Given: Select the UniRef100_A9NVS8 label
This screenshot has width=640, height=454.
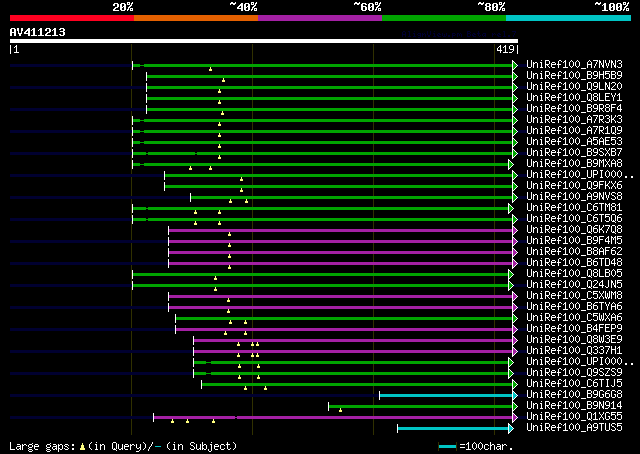Looking at the screenshot, I should click(x=574, y=197).
